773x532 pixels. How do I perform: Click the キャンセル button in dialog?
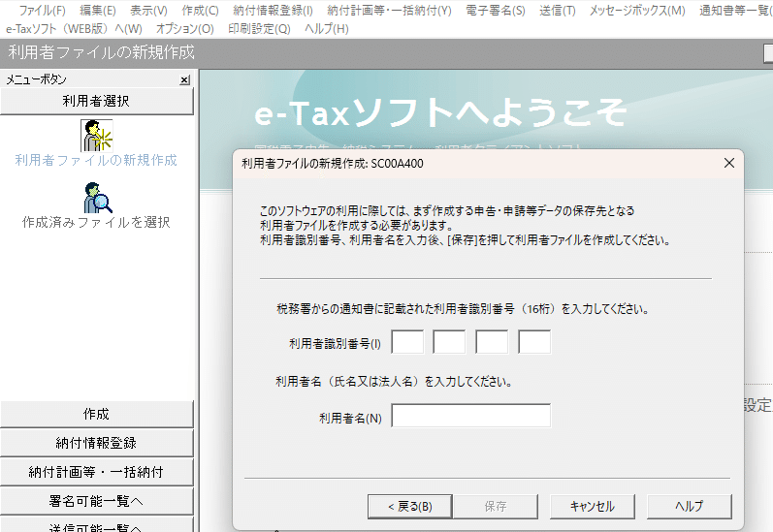[592, 507]
